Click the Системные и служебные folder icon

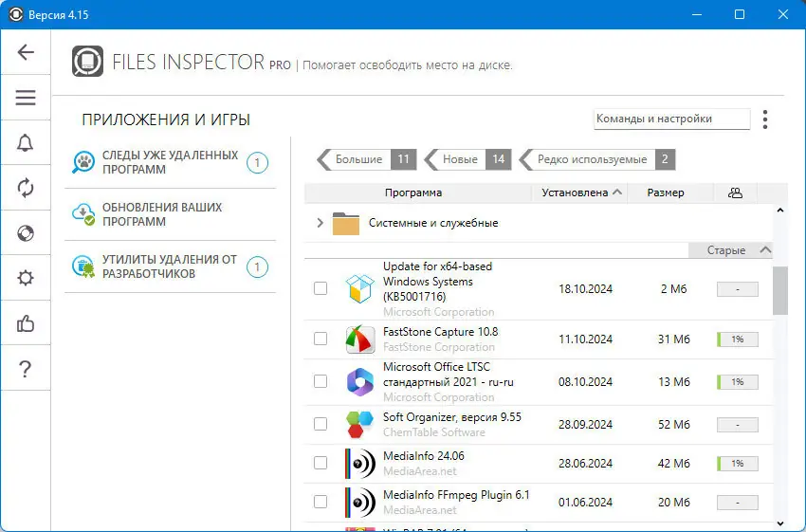pos(345,223)
